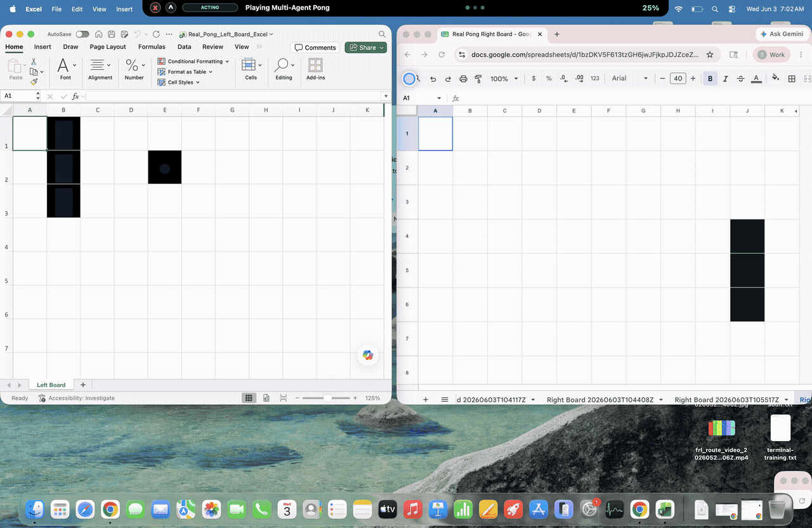This screenshot has height=528, width=812.
Task: Open the Arial font dropdown in Sheets
Action: pyautogui.click(x=629, y=79)
